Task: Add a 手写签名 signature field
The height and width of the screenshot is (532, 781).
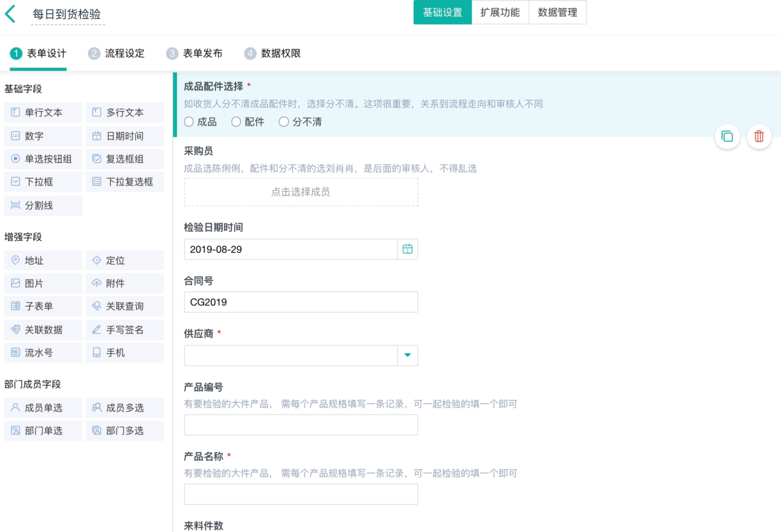Action: pos(124,330)
